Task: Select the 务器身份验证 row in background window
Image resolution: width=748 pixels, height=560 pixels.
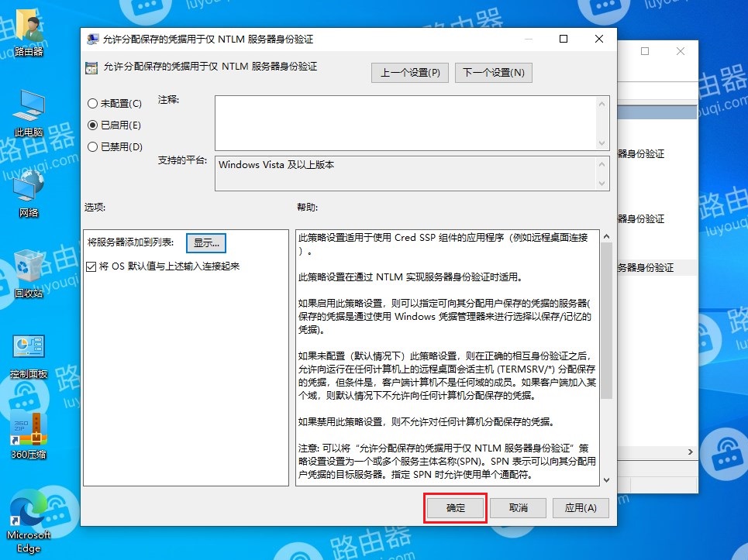Action: pos(657,268)
